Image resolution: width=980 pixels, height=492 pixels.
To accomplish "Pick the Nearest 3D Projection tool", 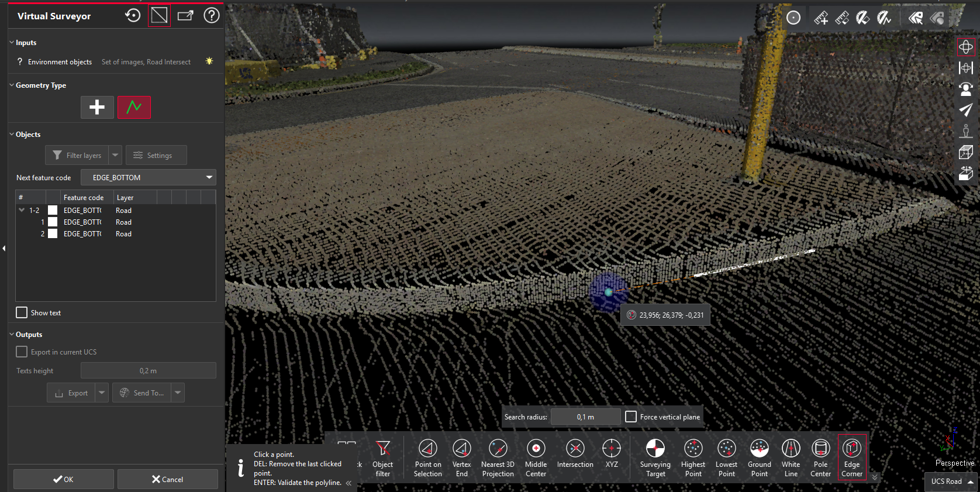I will click(x=498, y=457).
